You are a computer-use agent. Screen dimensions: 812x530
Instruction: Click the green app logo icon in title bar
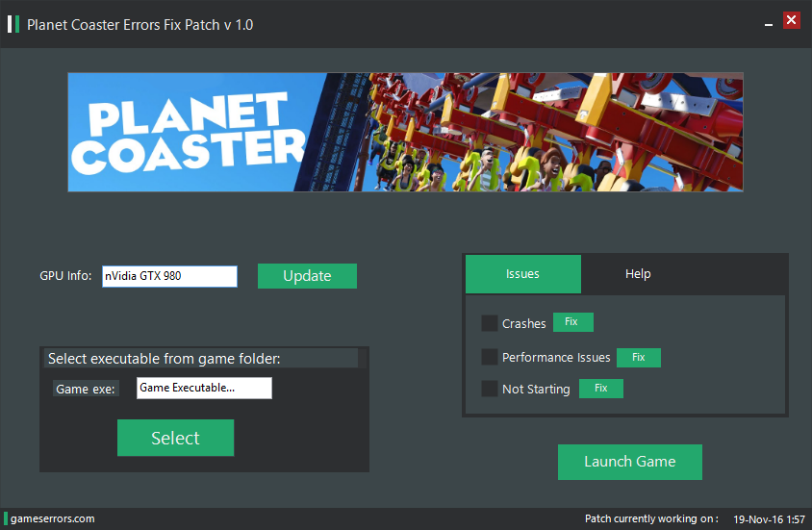13,24
